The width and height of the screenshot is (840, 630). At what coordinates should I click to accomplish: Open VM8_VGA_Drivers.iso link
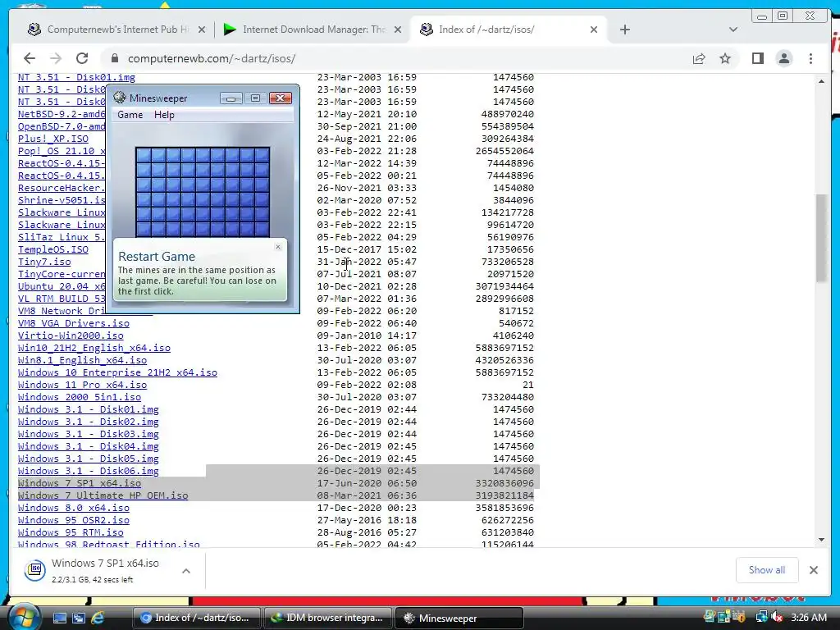[x=73, y=323]
